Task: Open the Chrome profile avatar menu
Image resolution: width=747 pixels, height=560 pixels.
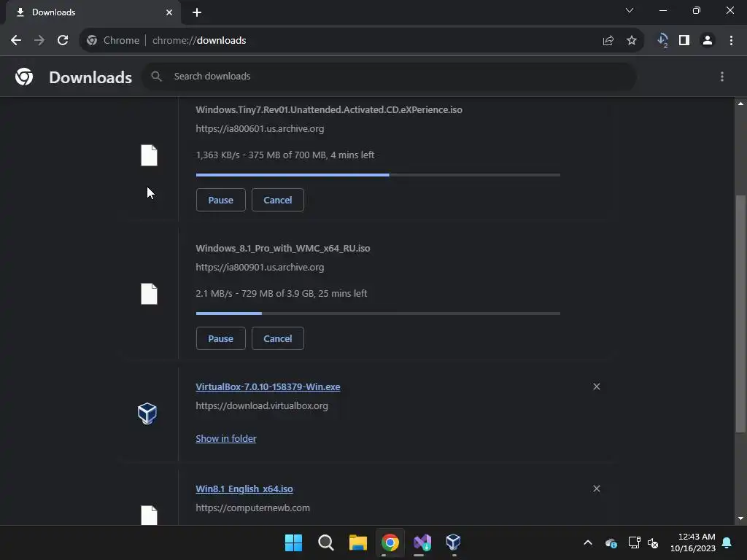Action: pyautogui.click(x=708, y=41)
